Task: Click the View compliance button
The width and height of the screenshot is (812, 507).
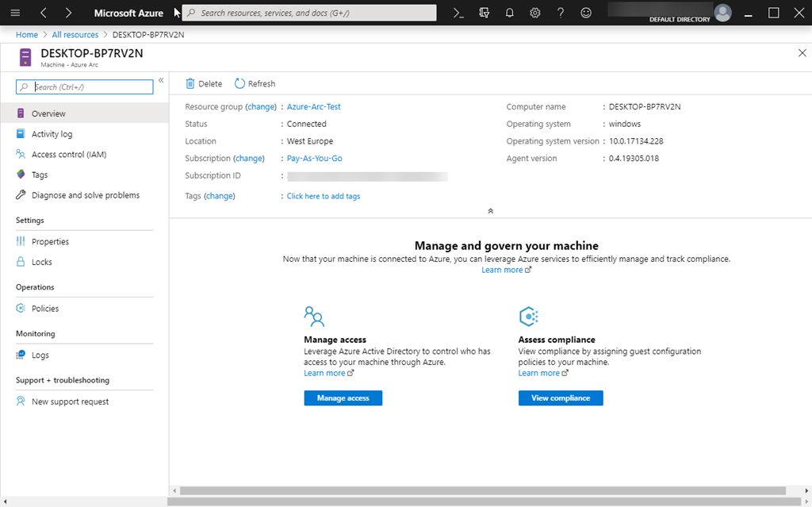Action: [561, 398]
